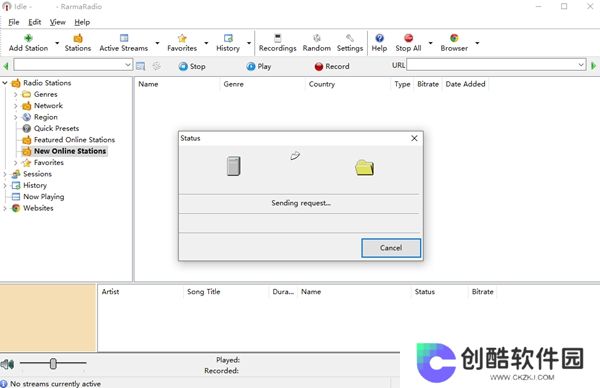This screenshot has width=600, height=388.
Task: Click the Record button in playback bar
Action: click(332, 66)
